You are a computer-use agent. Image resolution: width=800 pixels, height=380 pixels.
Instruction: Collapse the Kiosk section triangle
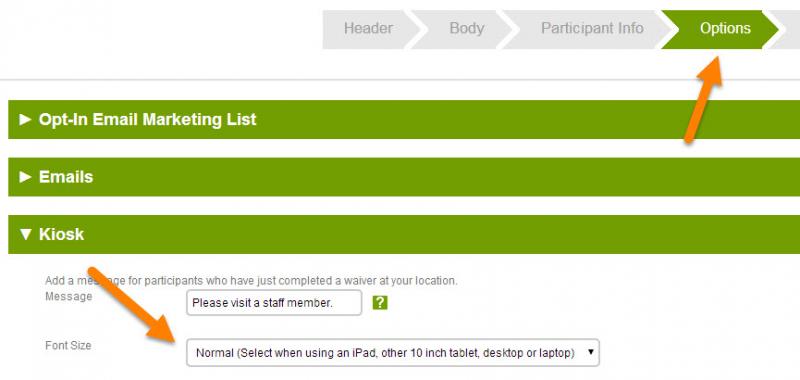tap(25, 234)
